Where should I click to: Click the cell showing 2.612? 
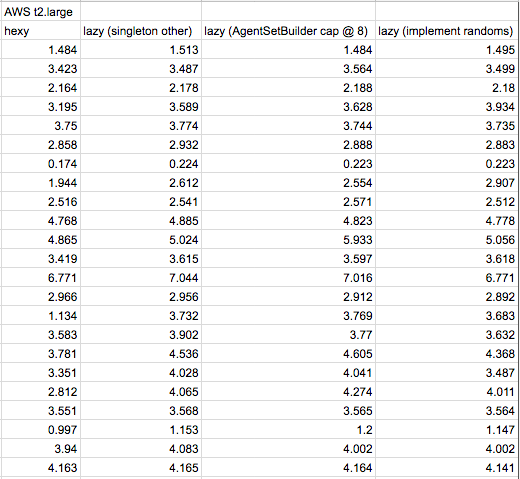pyautogui.click(x=141, y=183)
